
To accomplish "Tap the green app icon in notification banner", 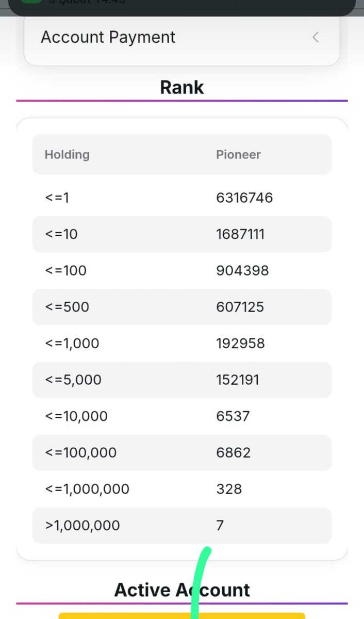I will tap(31, 2).
